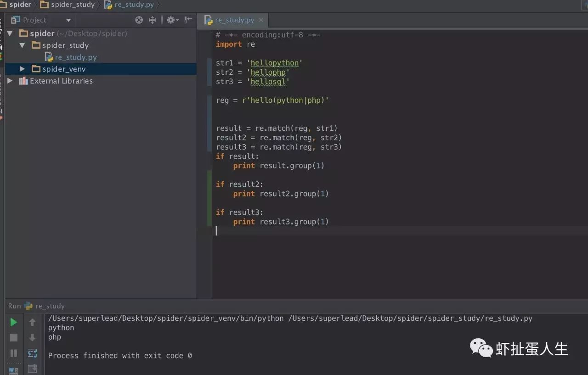Click 'print result.group(1)' line
Screen dimensions: 588x375
[279, 166]
